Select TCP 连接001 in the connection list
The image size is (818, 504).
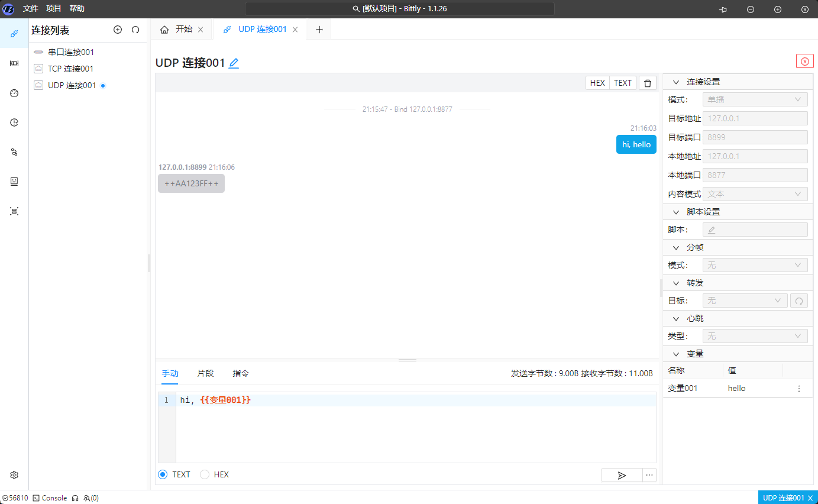tap(70, 69)
